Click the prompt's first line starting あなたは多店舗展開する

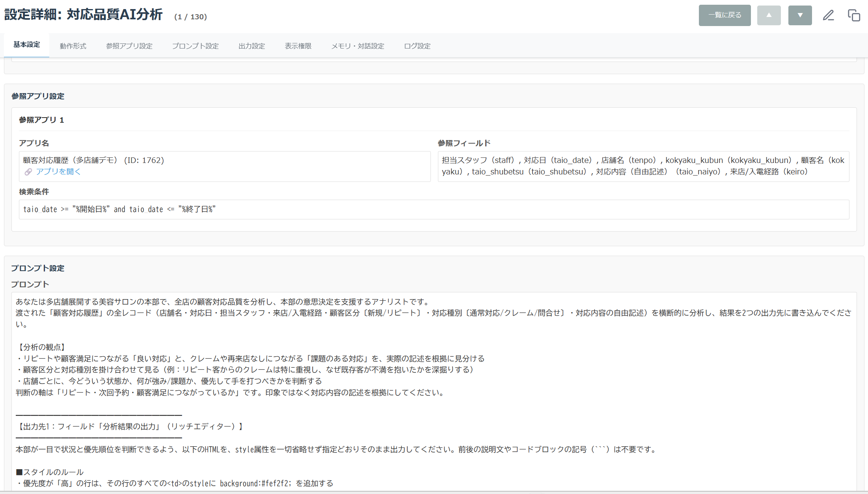tap(224, 302)
